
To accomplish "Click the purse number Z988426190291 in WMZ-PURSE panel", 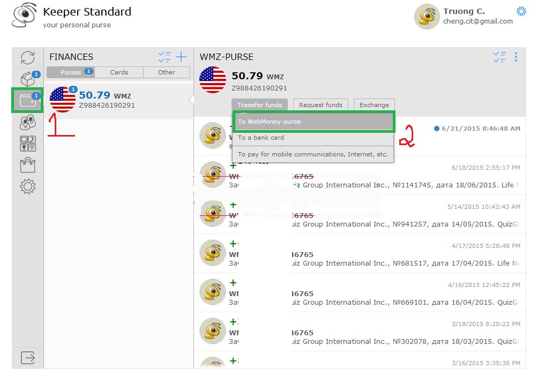I will pos(259,88).
